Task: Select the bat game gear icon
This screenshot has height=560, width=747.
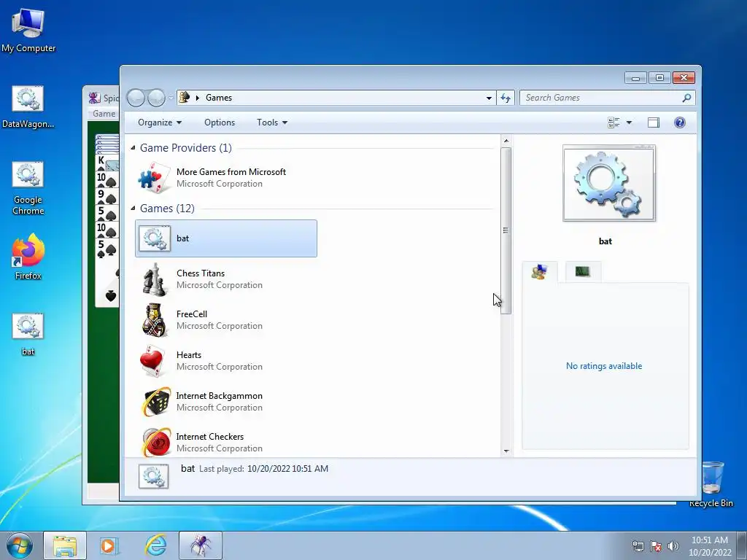Action: tap(155, 238)
